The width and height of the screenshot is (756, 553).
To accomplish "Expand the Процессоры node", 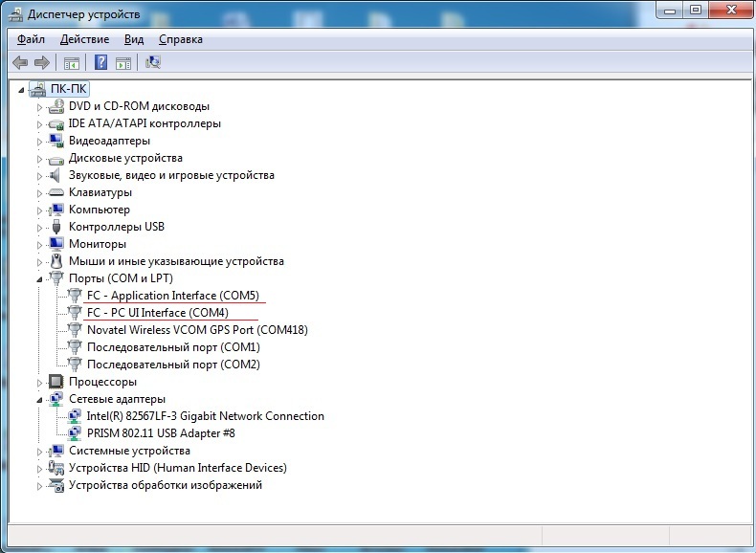I will pyautogui.click(x=39, y=383).
